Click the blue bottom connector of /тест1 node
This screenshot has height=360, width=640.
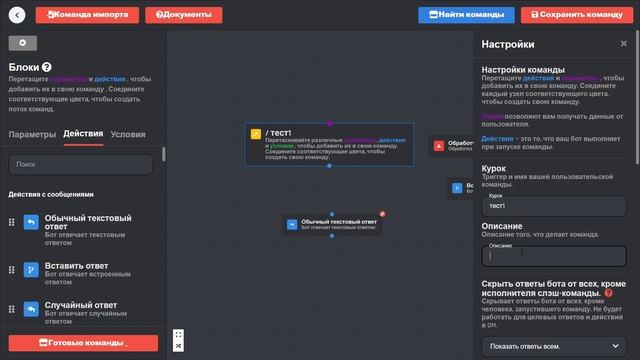click(329, 166)
